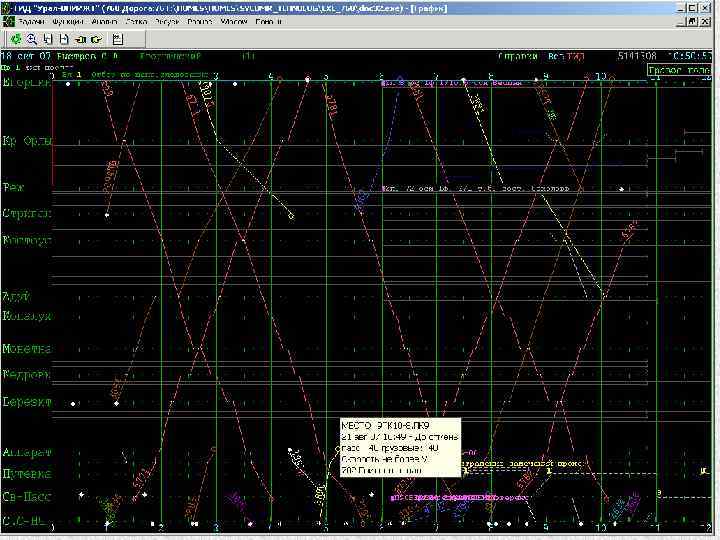
Task: Click the date '18 сен 07' in the header
Action: coord(26,56)
